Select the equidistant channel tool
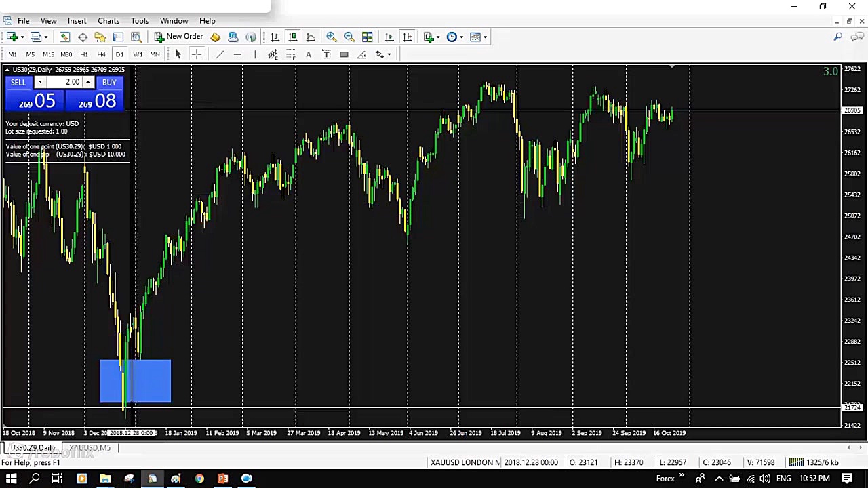868x488 pixels. coord(273,54)
